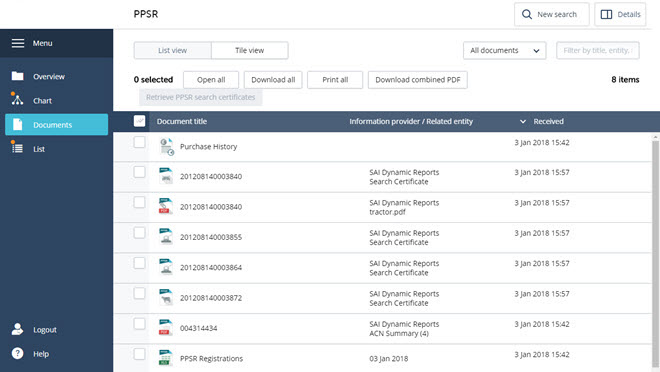Open the All documents dropdown

[505, 50]
